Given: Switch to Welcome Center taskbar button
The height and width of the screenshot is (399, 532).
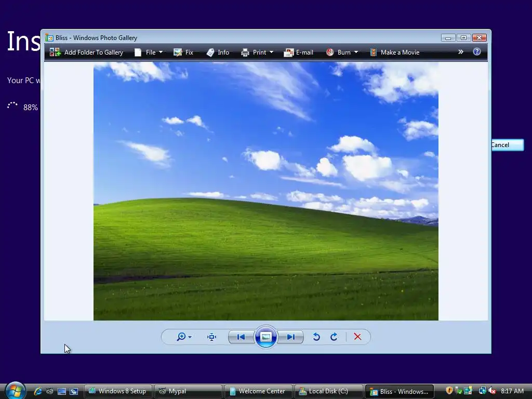Looking at the screenshot, I should (258, 391).
